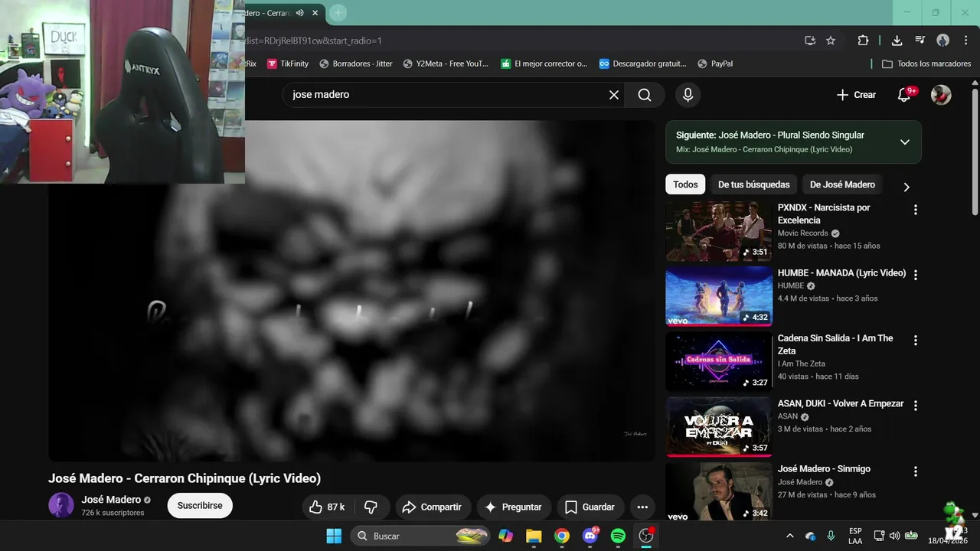Open Chrome's three-dot menu
980x551 pixels.
[x=965, y=41]
